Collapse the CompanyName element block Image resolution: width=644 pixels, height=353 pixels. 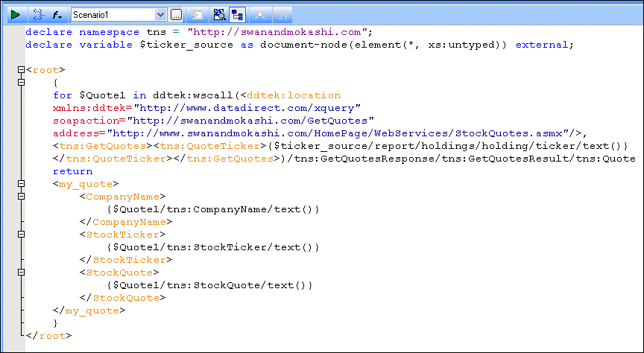tap(21, 197)
